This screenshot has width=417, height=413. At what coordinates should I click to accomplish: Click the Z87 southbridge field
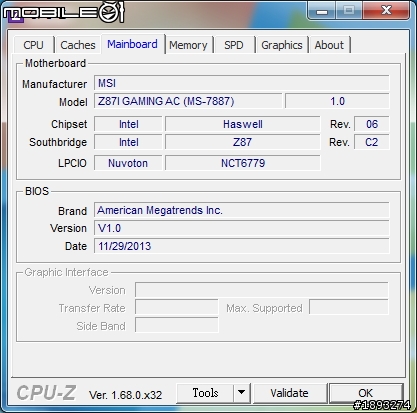[x=243, y=142]
